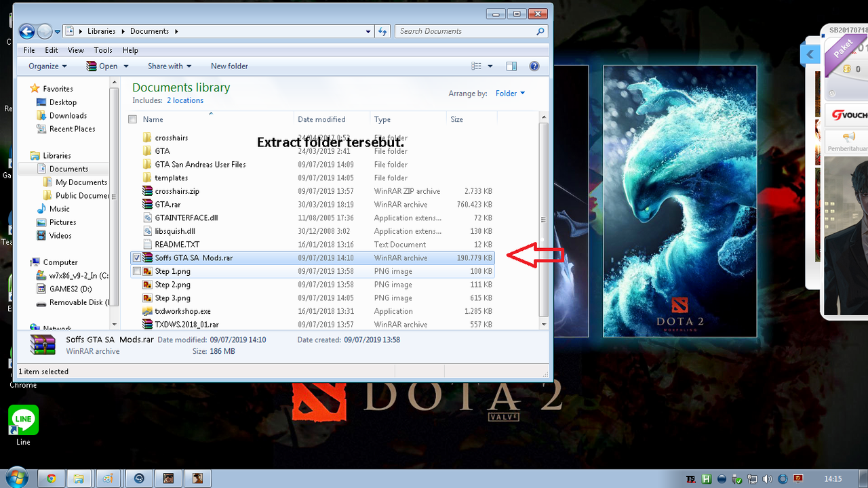This screenshot has height=488, width=868.
Task: Click the Forward navigation arrow button
Action: coord(45,31)
